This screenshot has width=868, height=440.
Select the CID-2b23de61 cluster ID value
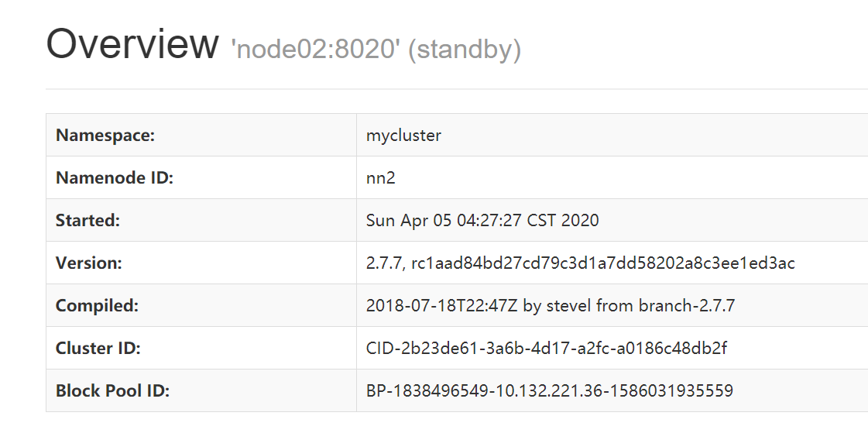click(x=547, y=349)
